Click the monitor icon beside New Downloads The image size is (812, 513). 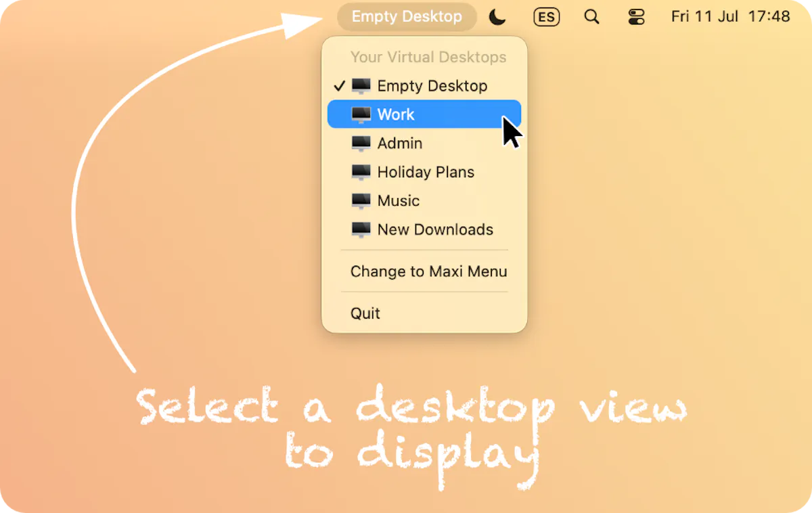click(361, 230)
